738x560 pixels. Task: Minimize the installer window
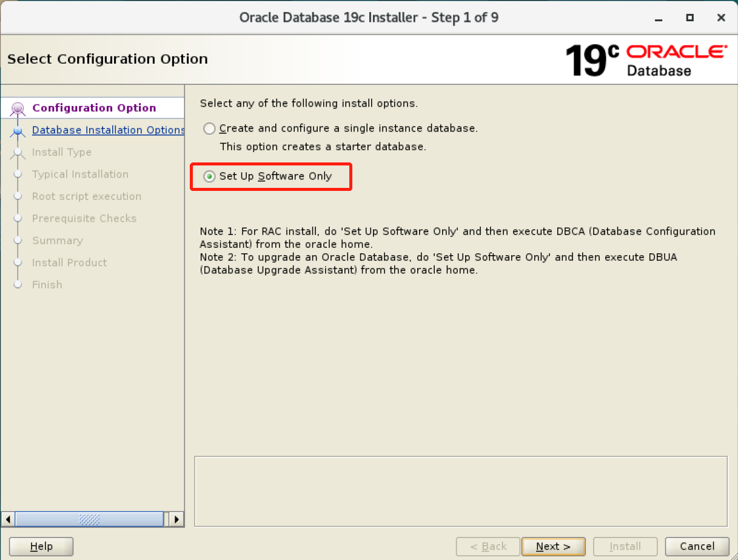pyautogui.click(x=658, y=18)
